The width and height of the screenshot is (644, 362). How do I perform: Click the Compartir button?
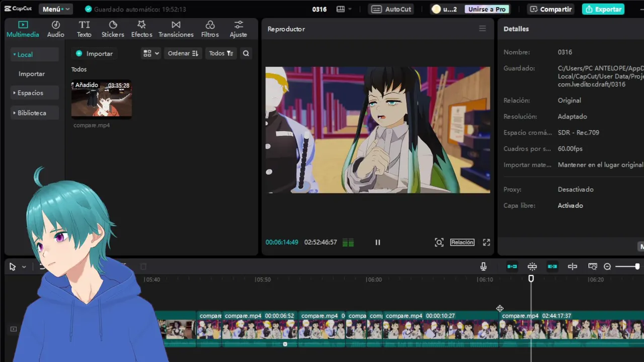pos(551,9)
